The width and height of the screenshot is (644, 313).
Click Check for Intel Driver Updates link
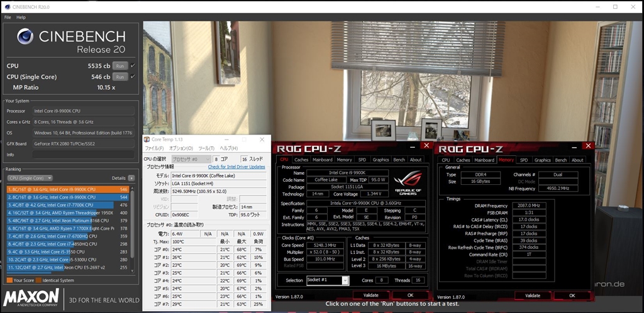236,167
